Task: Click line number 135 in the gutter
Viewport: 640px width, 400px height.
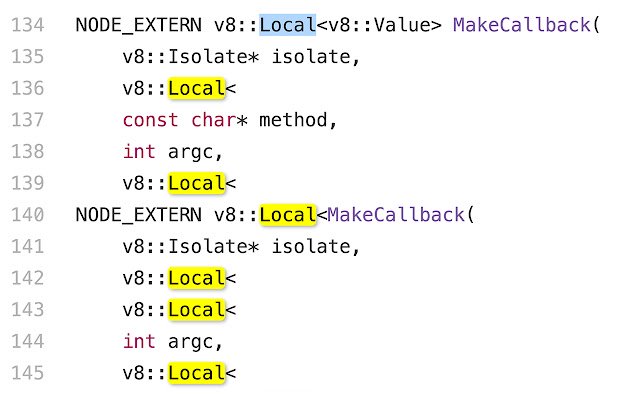Action: pos(27,56)
